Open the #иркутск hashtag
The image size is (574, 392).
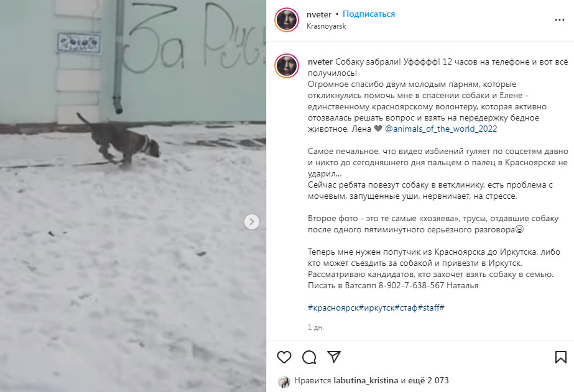pyautogui.click(x=377, y=308)
